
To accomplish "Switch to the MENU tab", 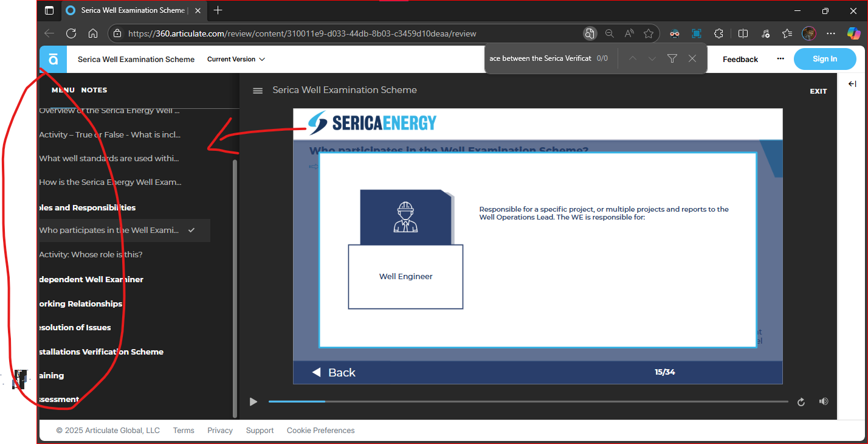I will [x=63, y=90].
